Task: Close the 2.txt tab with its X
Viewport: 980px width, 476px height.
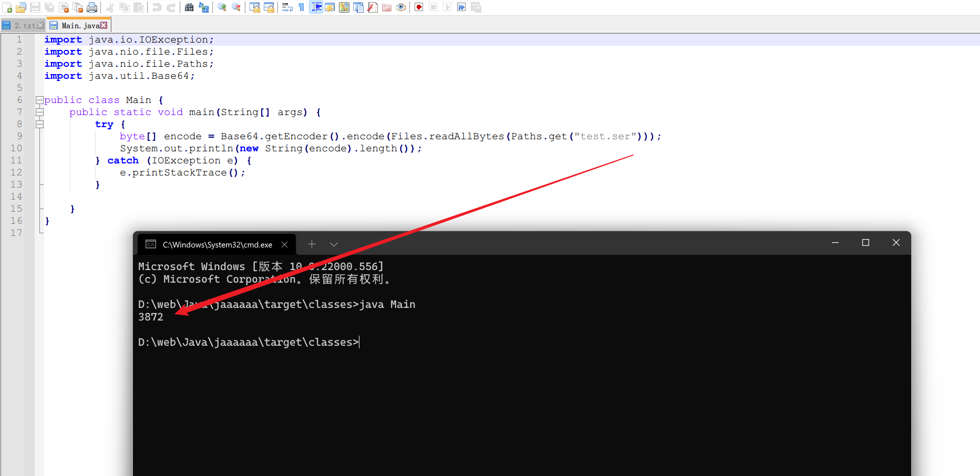Action: point(40,25)
